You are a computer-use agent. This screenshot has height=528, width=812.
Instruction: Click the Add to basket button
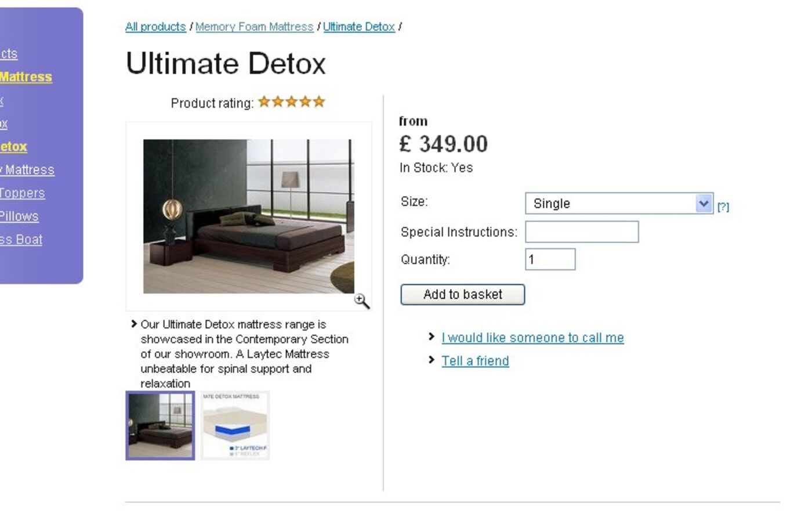point(463,294)
